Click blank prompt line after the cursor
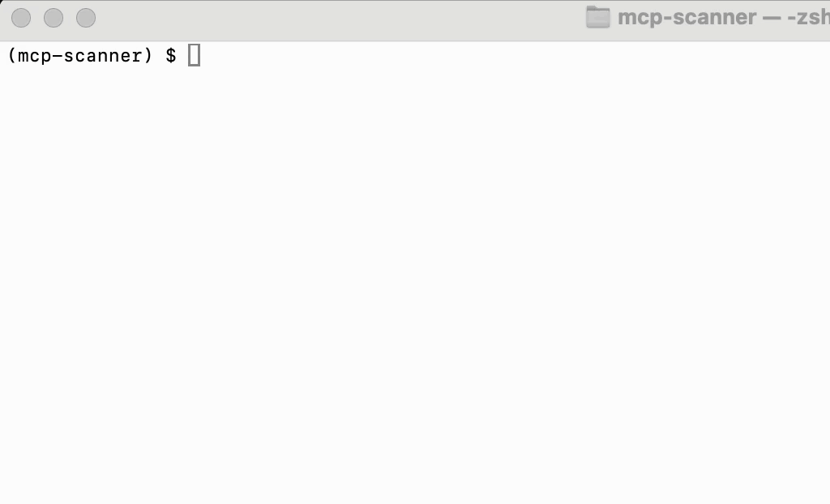 513,56
